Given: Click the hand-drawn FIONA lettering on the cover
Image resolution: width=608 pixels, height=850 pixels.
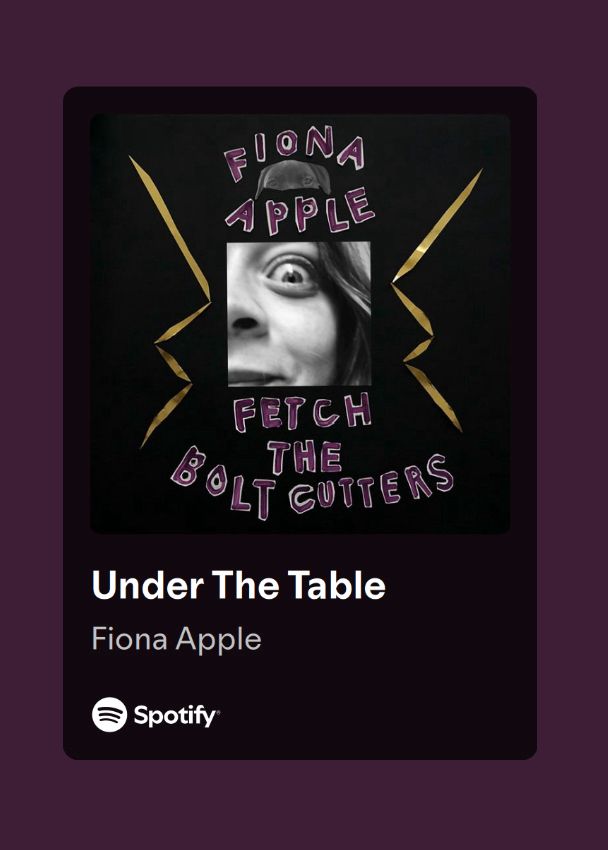Looking at the screenshot, I should [295, 151].
